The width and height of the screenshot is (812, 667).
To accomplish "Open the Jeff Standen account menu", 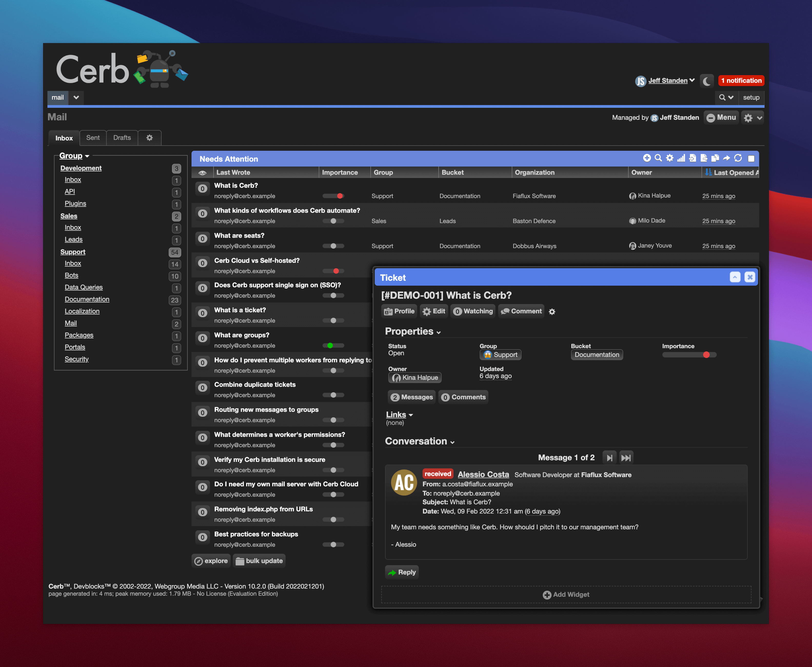I will pyautogui.click(x=668, y=81).
